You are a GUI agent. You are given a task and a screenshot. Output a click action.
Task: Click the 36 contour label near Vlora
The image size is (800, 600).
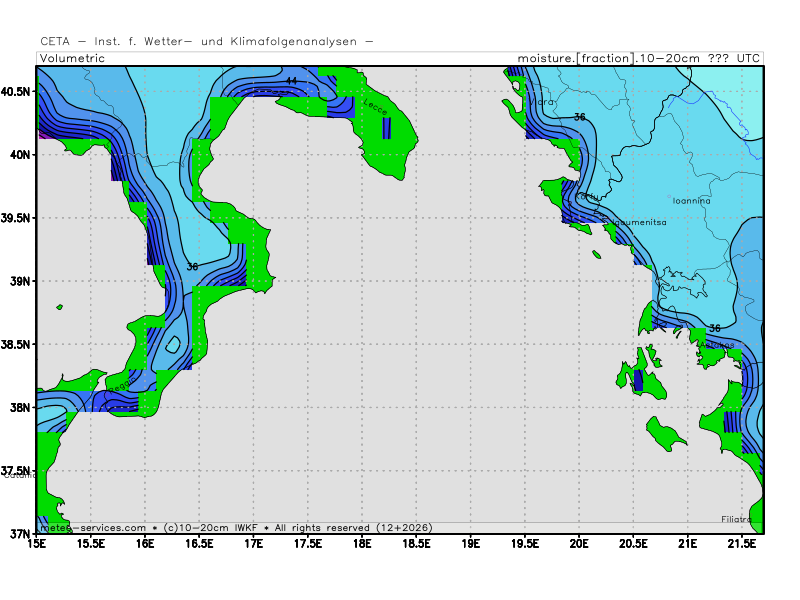click(x=580, y=117)
